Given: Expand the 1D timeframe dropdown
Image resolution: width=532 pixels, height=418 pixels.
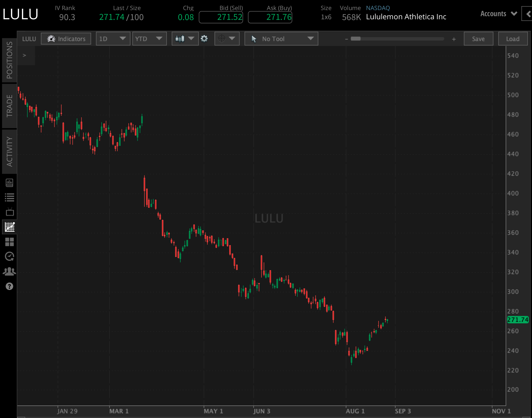Looking at the screenshot, I should pyautogui.click(x=113, y=39).
